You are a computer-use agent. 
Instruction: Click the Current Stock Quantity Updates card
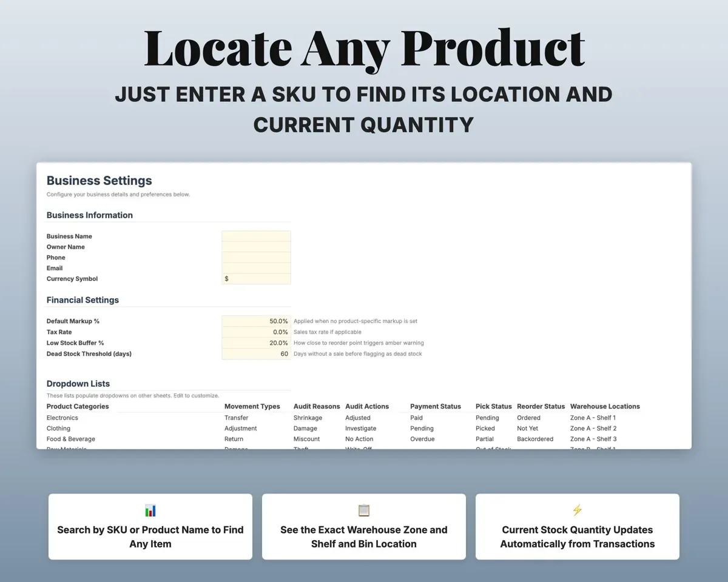pos(578,526)
